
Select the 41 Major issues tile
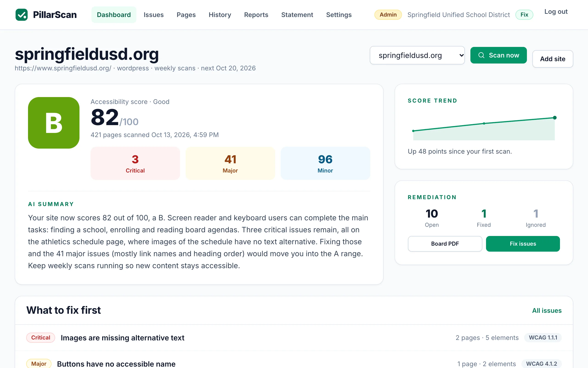click(230, 163)
